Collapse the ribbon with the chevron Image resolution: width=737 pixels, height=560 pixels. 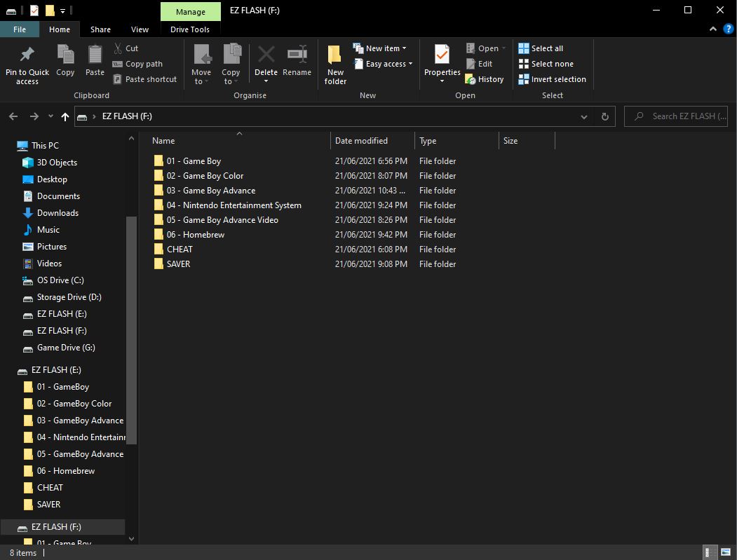click(x=713, y=29)
